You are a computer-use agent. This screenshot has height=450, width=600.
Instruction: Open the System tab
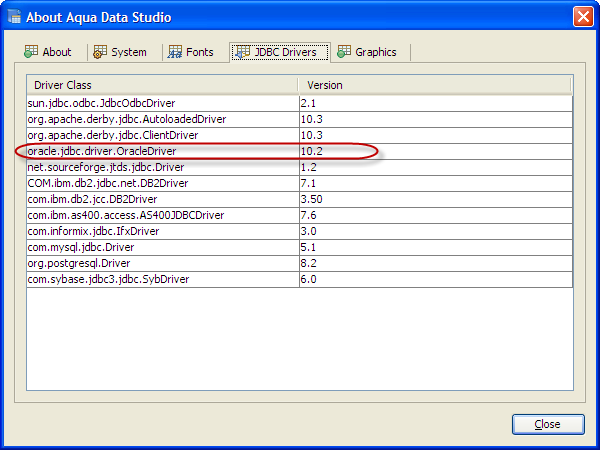(120, 52)
